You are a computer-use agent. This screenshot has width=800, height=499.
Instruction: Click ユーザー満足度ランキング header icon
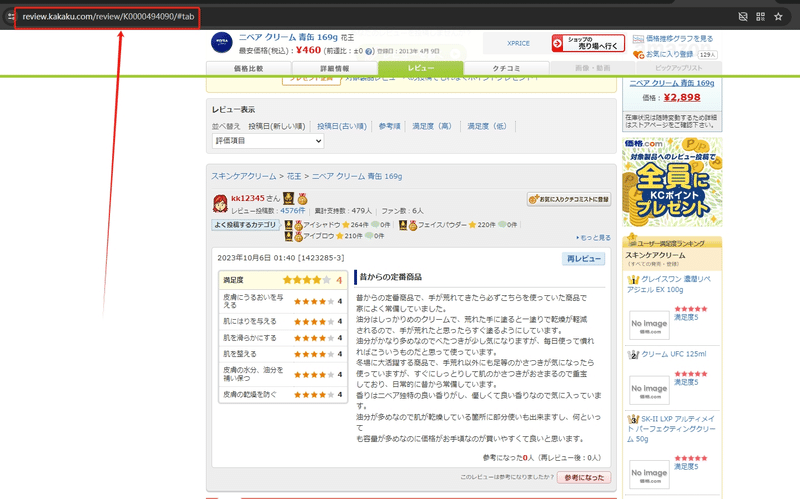coord(632,239)
